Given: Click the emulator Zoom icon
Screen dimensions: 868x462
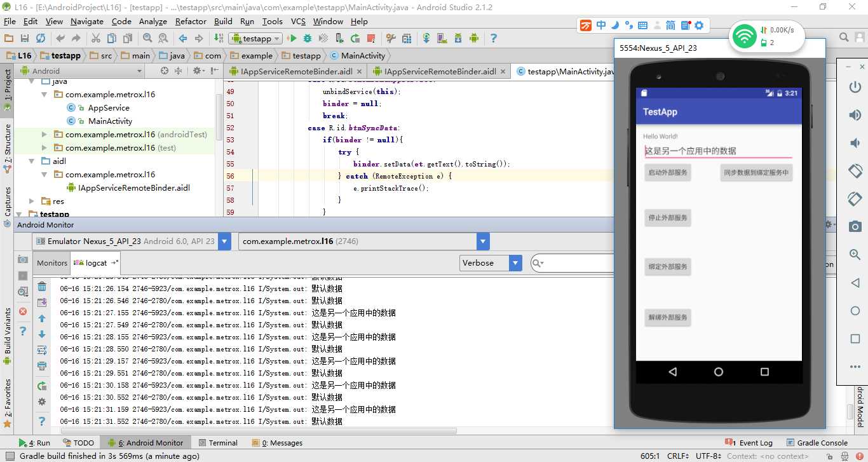Looking at the screenshot, I should [x=855, y=254].
